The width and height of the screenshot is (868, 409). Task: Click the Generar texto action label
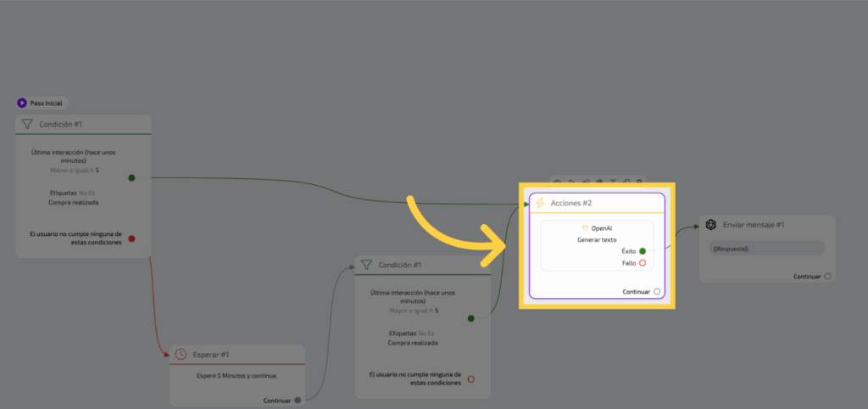click(596, 240)
